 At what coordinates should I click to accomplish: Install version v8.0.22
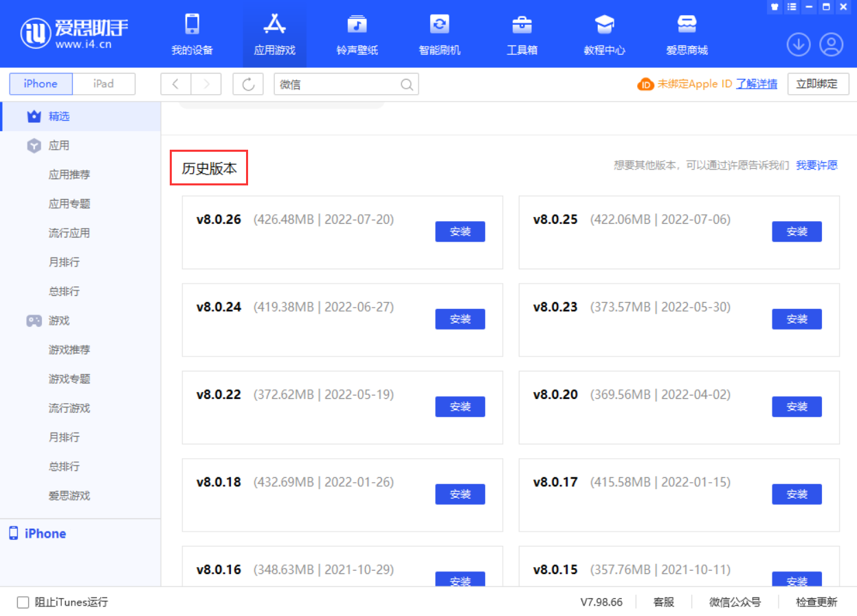460,407
